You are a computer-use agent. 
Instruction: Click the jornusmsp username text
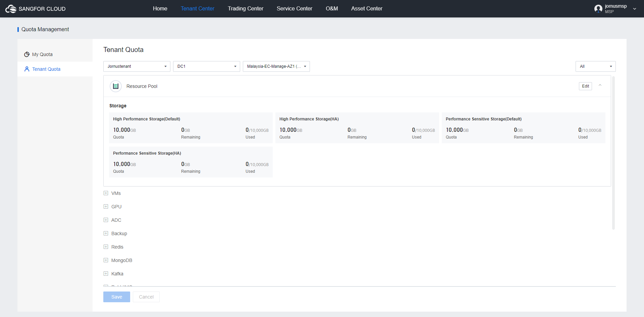(616, 6)
